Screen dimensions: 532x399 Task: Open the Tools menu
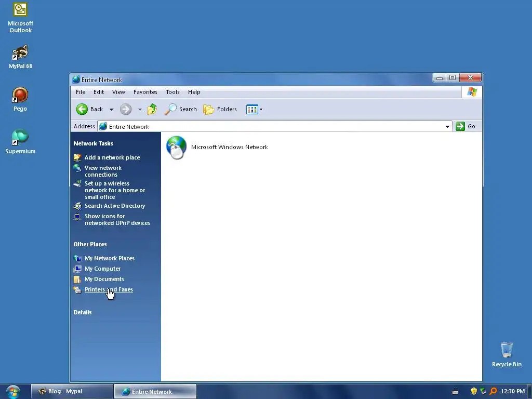pos(172,92)
